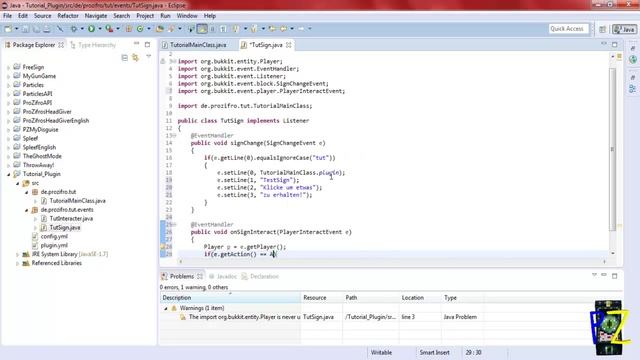This screenshot has width=640, height=360.
Task: Open the File menu
Action: (x=7, y=16)
